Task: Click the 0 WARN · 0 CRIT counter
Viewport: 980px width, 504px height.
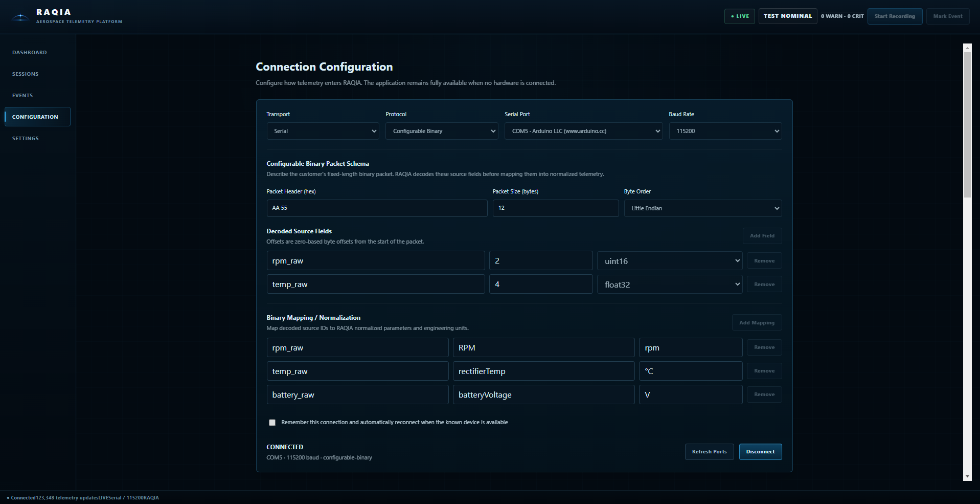Action: 842,16
